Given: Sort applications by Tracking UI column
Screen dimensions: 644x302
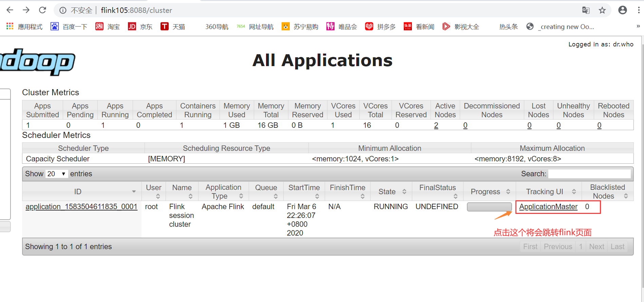Looking at the screenshot, I should point(549,192).
